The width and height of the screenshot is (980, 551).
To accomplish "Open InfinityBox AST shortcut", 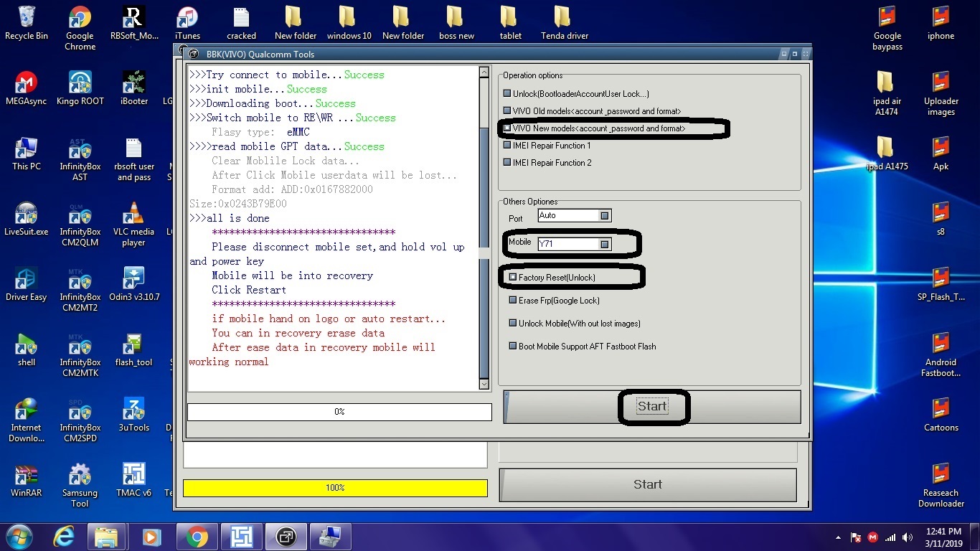I will [x=80, y=159].
